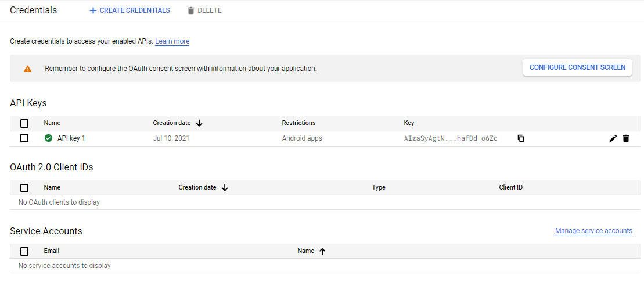This screenshot has height=282, width=644.
Task: Open the API key 1 name link
Action: coord(71,138)
